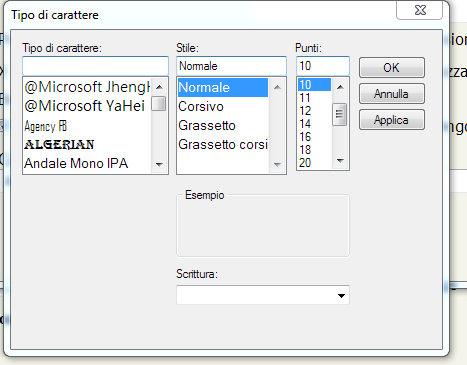Click the size list scroll-down arrow
The height and width of the screenshot is (365, 467).
340,161
